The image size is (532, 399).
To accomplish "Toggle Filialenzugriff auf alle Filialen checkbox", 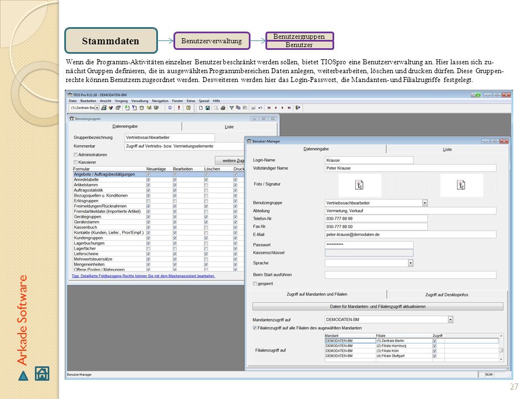I will 255,328.
